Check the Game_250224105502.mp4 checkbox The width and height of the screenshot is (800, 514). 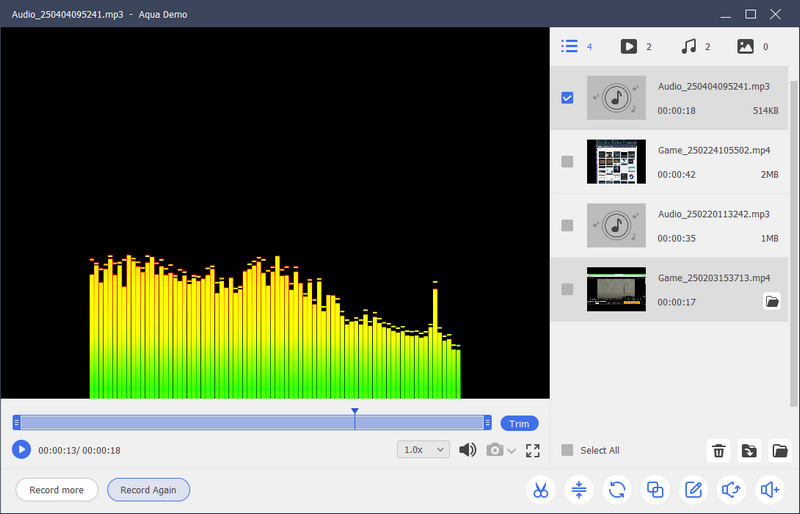567,161
